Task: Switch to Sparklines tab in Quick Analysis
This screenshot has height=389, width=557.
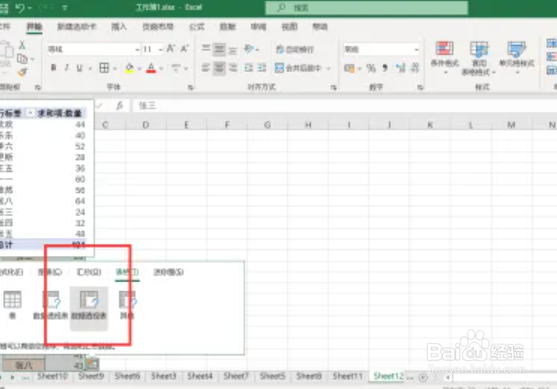Action: click(x=169, y=272)
